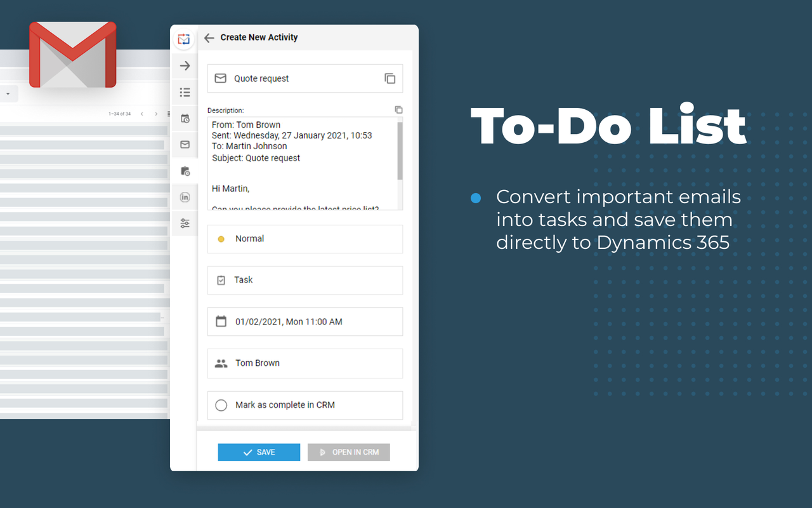Click the people icon beside Tom Brown

click(221, 364)
